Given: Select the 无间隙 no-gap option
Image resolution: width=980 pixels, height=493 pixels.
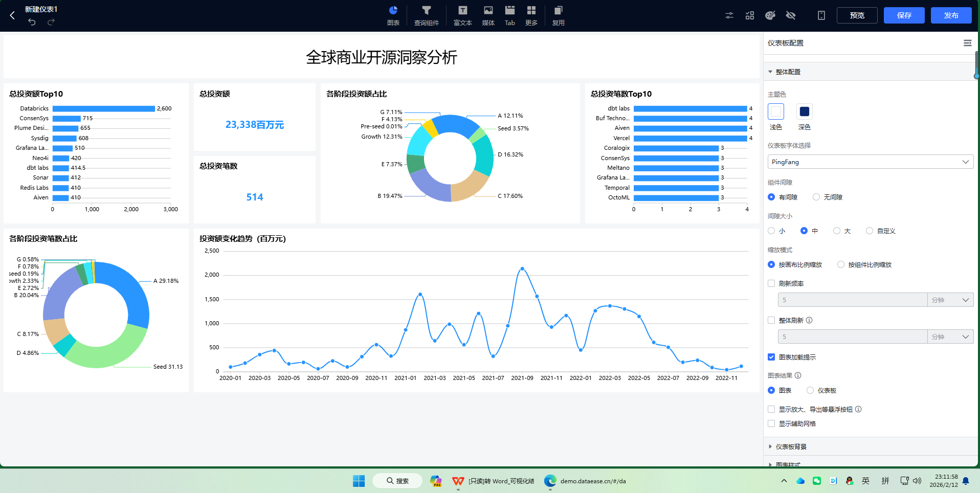Looking at the screenshot, I should [828, 197].
